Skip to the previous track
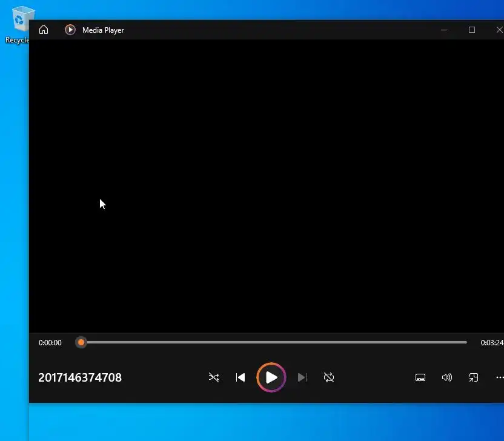 click(240, 377)
